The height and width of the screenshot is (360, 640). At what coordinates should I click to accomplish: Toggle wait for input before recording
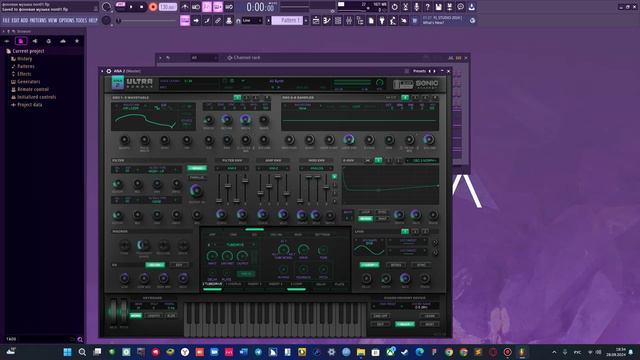coord(196,7)
